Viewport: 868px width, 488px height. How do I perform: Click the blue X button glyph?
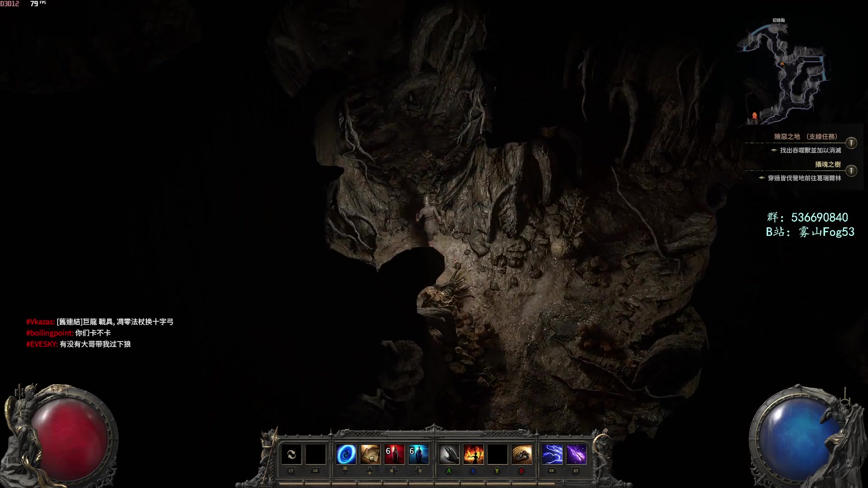pos(473,471)
